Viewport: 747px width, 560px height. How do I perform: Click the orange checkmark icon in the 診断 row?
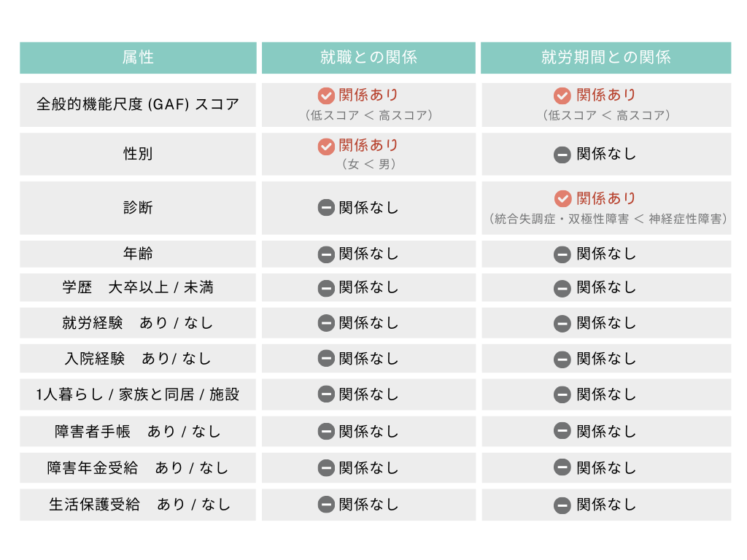[562, 198]
